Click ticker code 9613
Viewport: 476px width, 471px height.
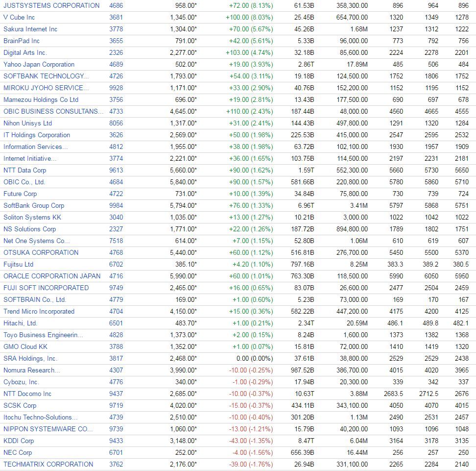pyautogui.click(x=116, y=171)
